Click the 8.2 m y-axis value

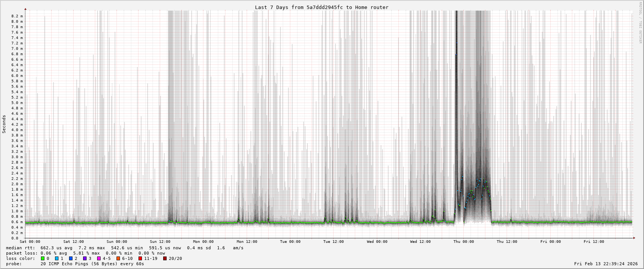(17, 16)
